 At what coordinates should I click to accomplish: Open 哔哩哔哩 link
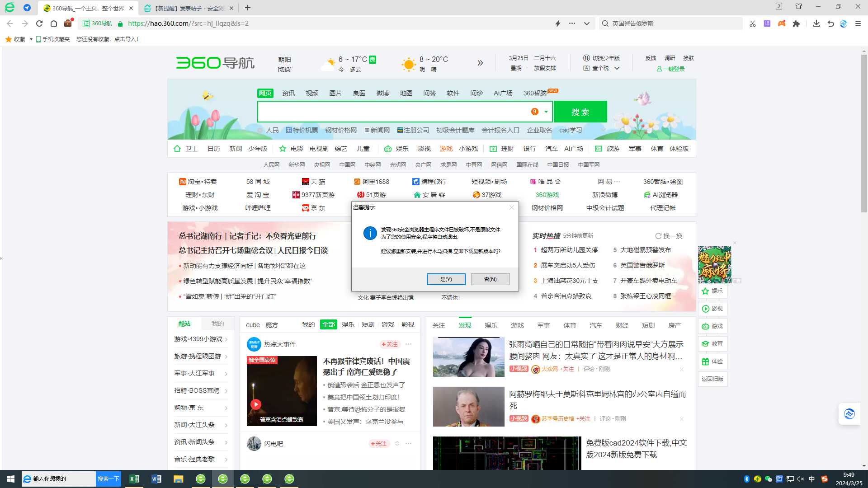coord(258,208)
